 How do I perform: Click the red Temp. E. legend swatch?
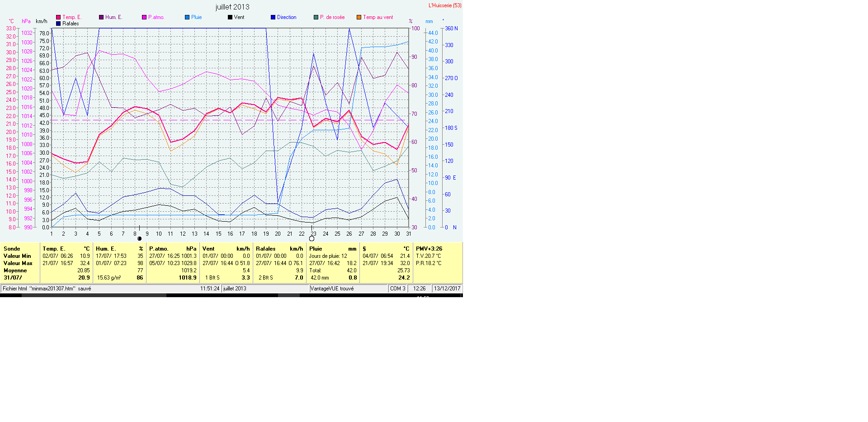pyautogui.click(x=58, y=17)
